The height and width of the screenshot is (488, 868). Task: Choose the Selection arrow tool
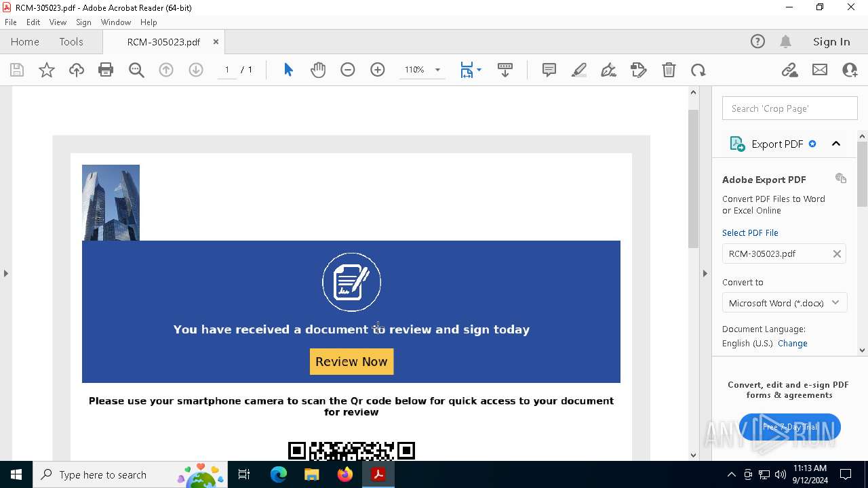[x=288, y=70]
